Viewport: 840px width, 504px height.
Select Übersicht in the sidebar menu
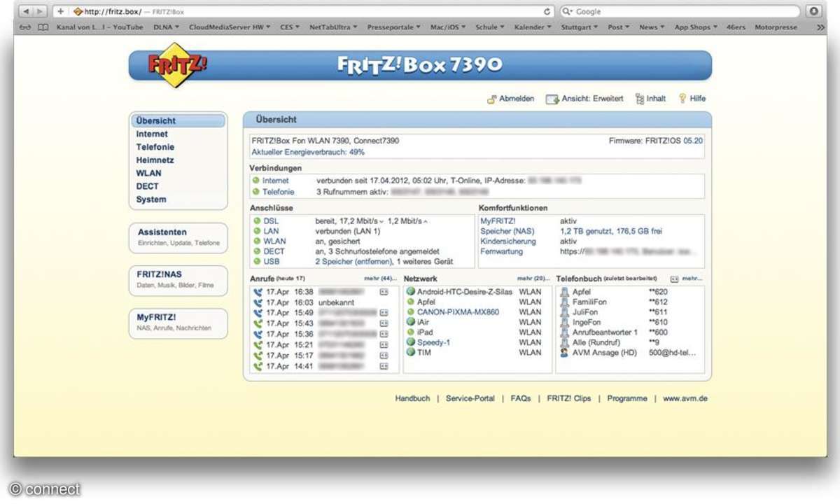[179, 121]
